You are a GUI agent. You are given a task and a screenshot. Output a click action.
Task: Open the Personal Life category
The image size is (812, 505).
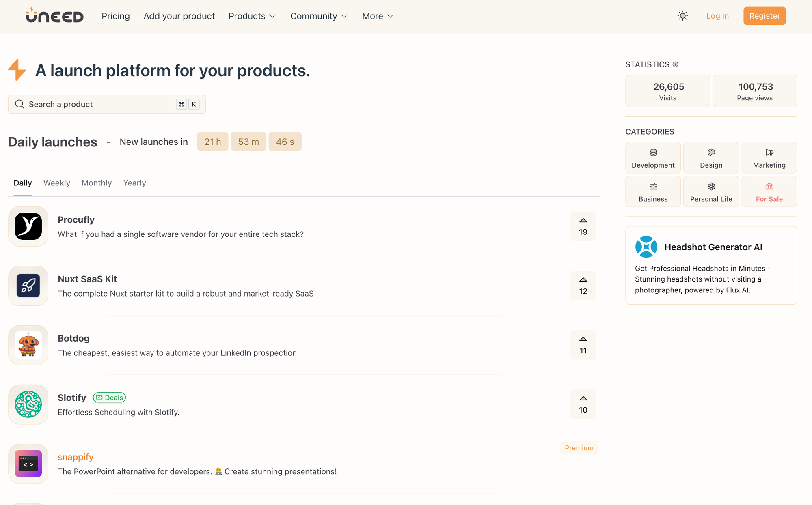tap(711, 191)
